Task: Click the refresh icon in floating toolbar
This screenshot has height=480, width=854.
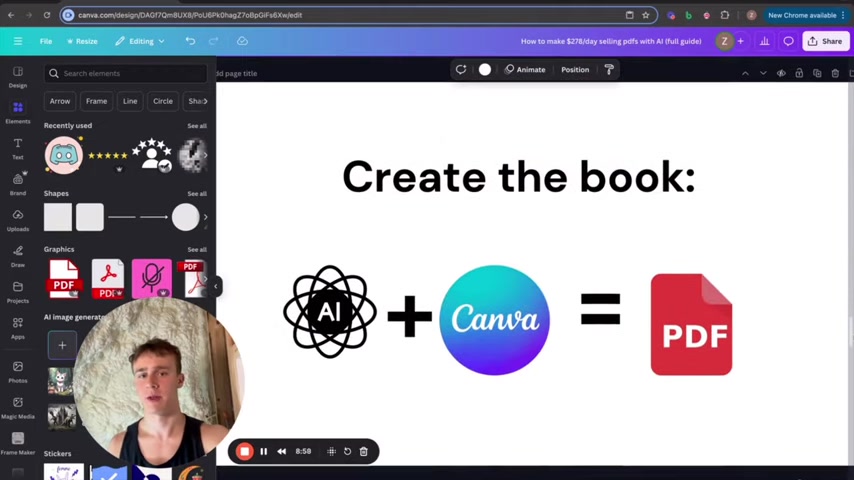Action: (x=461, y=69)
